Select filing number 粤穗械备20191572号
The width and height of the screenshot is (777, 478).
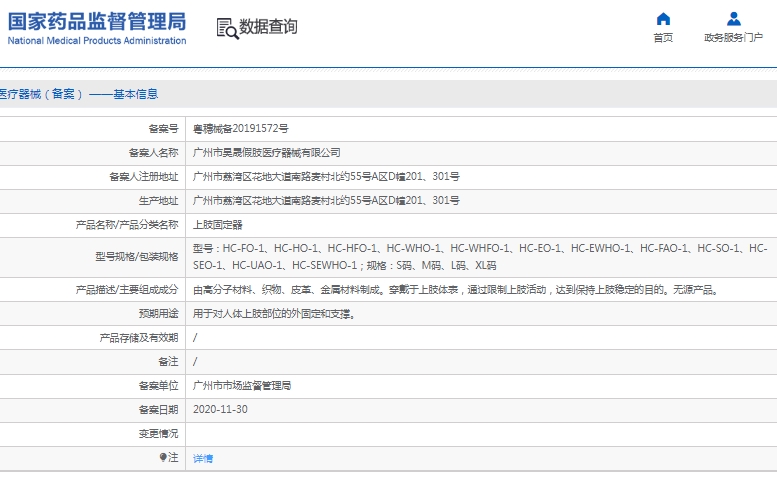click(240, 129)
